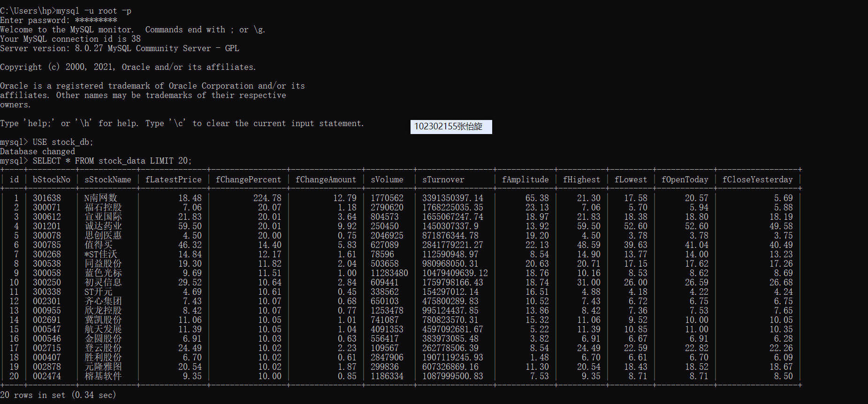Viewport: 868px width, 404px height.
Task: Click the open today value 41.04
Action: [x=697, y=245]
